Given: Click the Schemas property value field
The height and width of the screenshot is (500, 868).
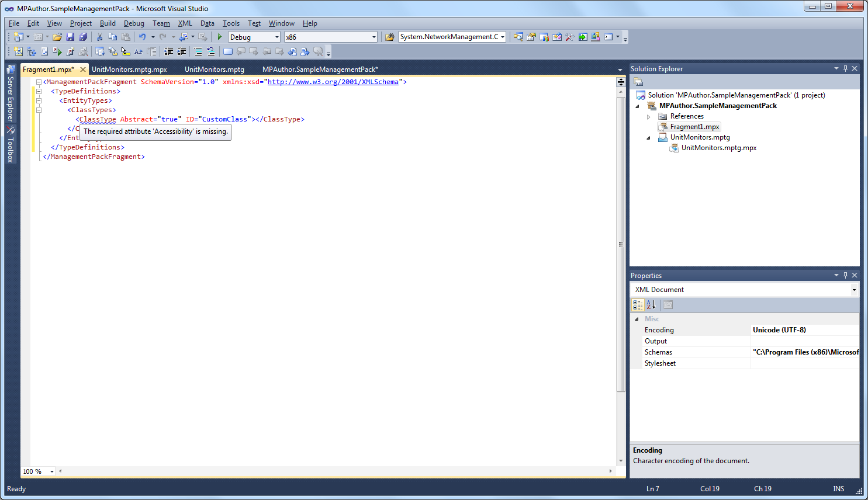Looking at the screenshot, I should click(x=805, y=352).
